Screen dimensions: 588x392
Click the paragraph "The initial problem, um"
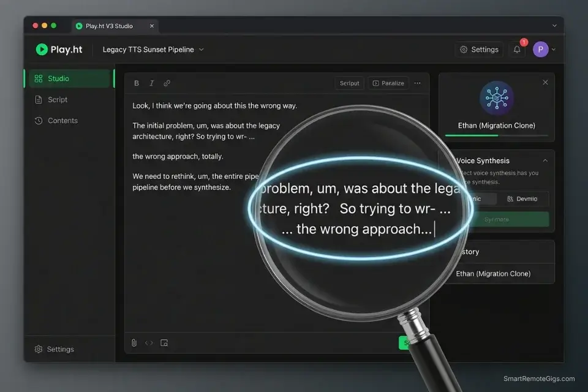click(206, 131)
